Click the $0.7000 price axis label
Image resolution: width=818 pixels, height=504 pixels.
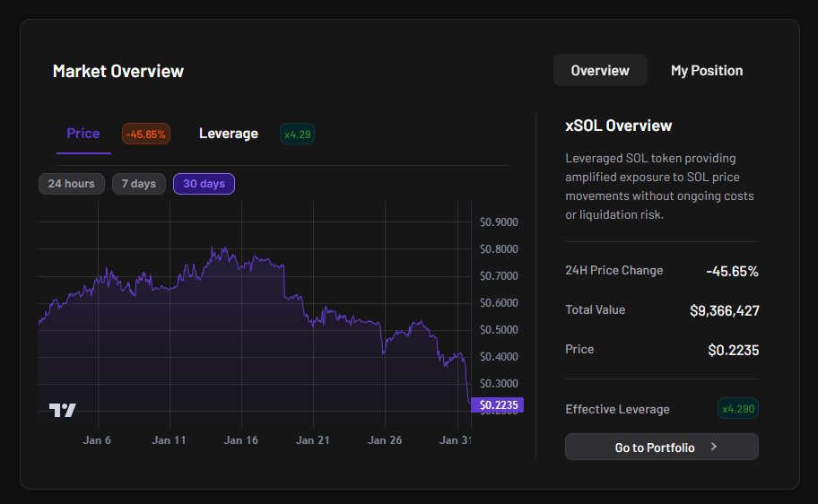[499, 276]
